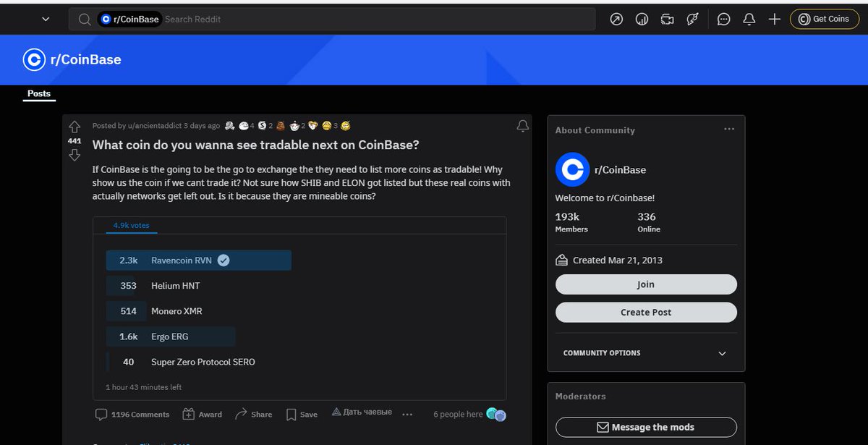Toggle the post follow bell icon
The height and width of the screenshot is (445, 868).
[522, 126]
